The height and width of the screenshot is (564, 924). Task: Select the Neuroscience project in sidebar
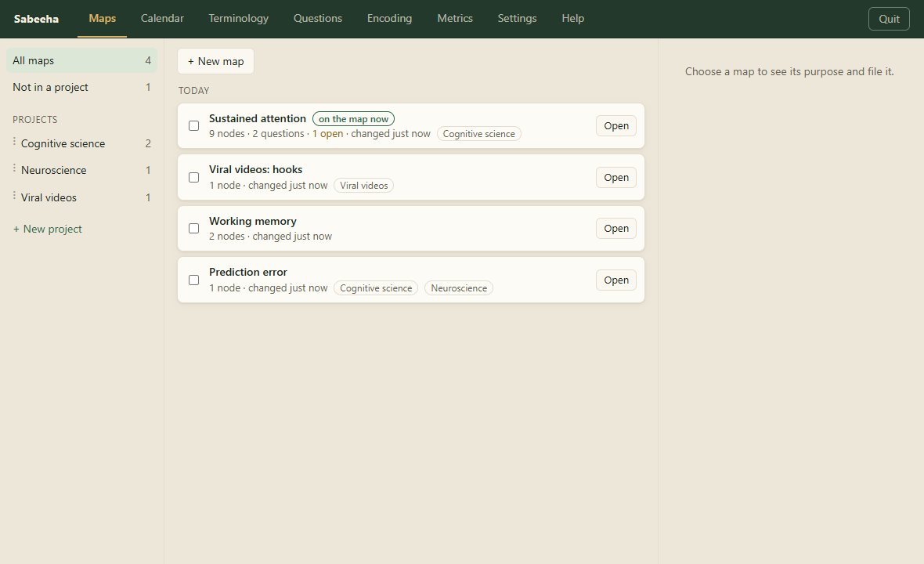(82, 170)
